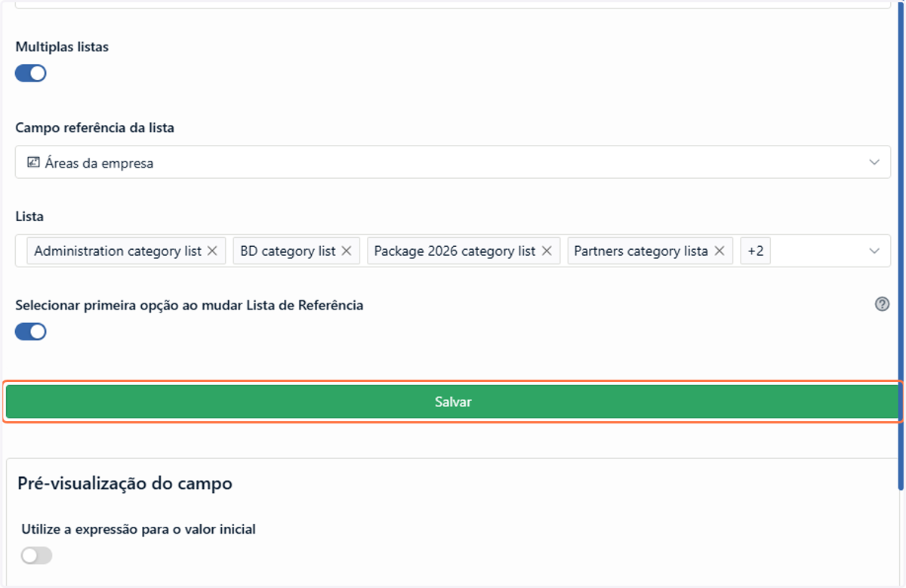Screen dimensions: 906x588
Task: Click the Áreas da empresa selected value
Action: tap(99, 163)
